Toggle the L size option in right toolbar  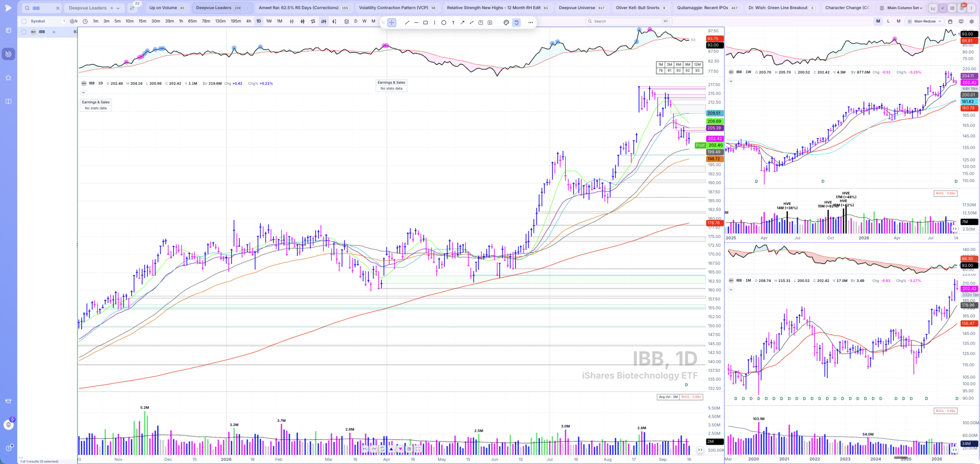(x=889, y=21)
